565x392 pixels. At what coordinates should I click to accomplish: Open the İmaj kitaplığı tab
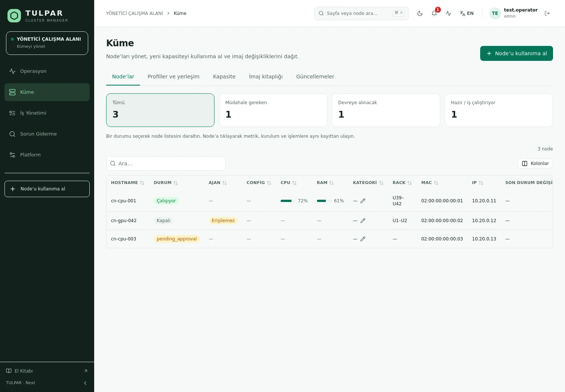click(266, 77)
